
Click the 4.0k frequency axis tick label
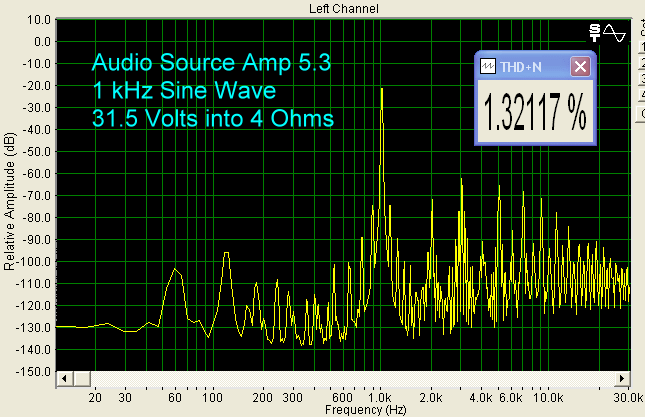coord(481,398)
